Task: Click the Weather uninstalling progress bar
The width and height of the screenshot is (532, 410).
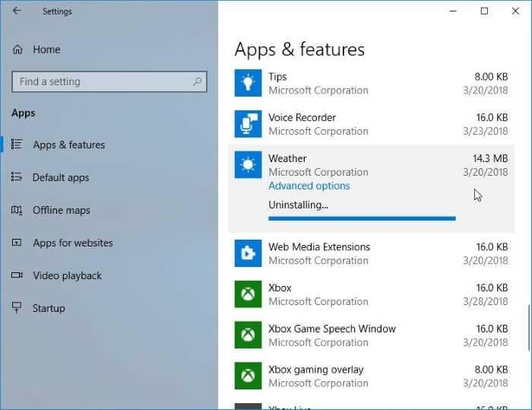Action: pyautogui.click(x=362, y=218)
